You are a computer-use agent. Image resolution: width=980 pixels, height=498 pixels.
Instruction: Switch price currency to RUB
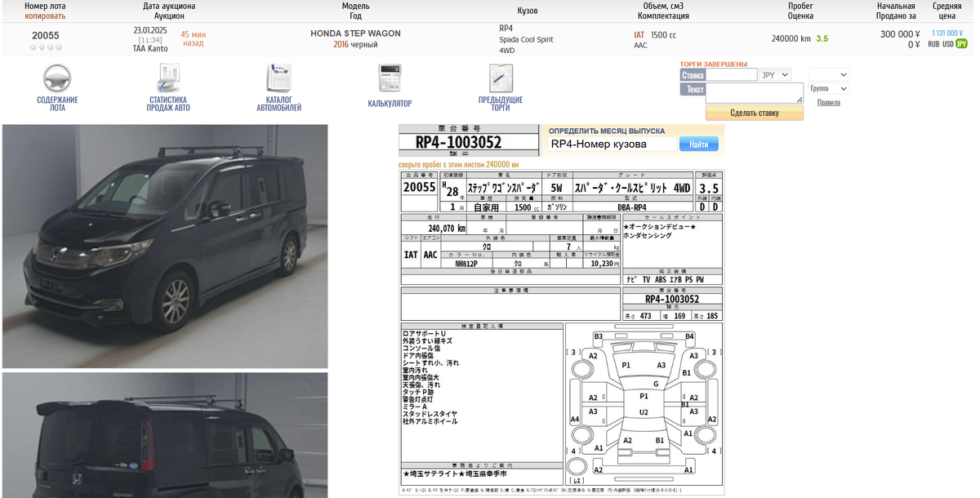tap(933, 44)
